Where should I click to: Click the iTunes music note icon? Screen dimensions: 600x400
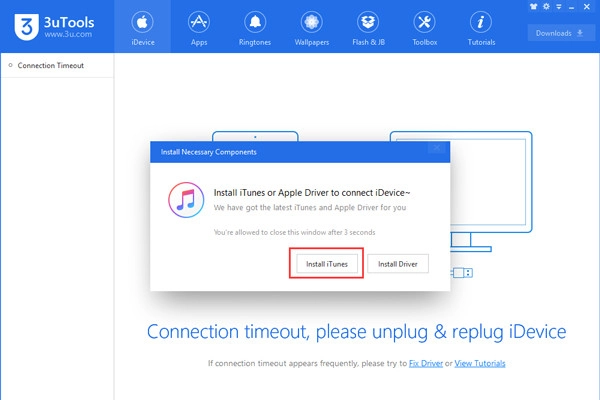(188, 200)
